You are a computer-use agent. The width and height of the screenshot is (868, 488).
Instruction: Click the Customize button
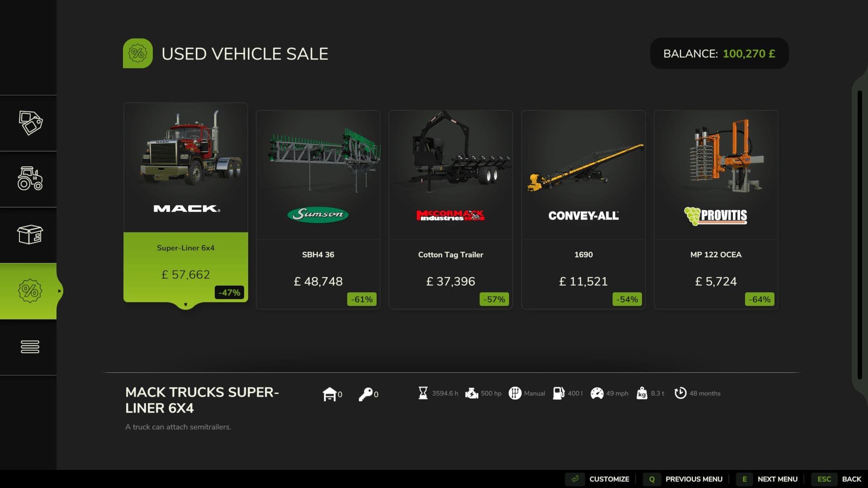(x=598, y=479)
